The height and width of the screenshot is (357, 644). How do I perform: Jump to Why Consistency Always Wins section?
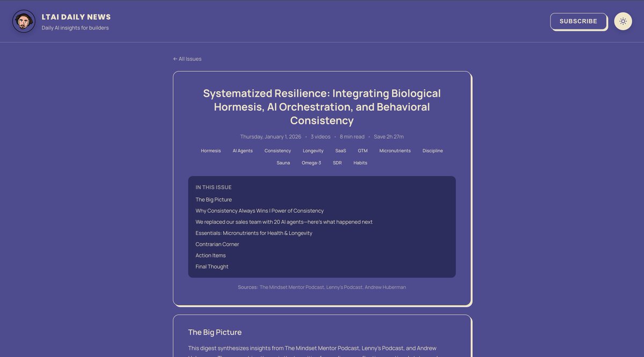pos(260,211)
